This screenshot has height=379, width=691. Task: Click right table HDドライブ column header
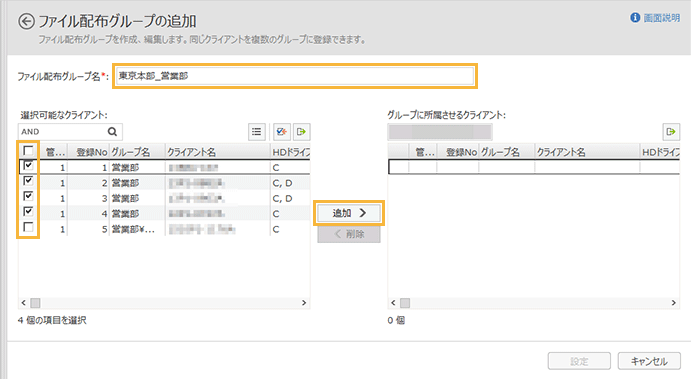(x=660, y=152)
